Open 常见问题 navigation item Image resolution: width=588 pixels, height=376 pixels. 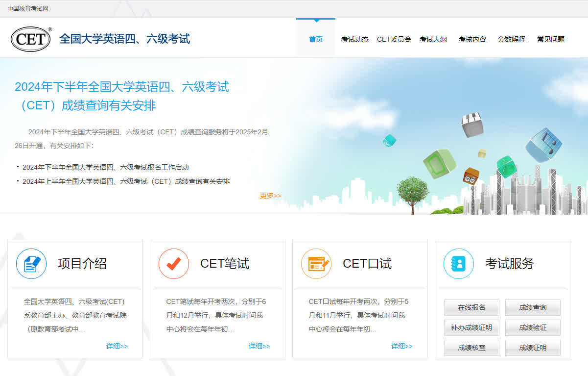pyautogui.click(x=551, y=39)
